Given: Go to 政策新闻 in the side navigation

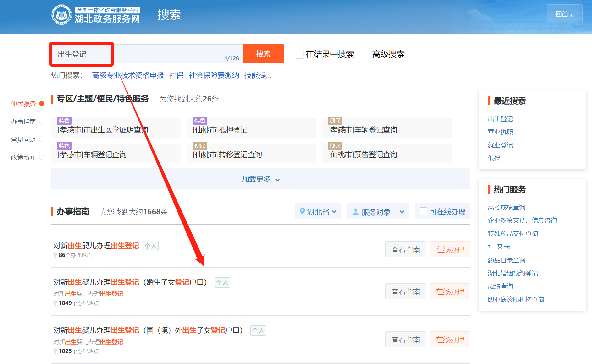Looking at the screenshot, I should coord(23,157).
